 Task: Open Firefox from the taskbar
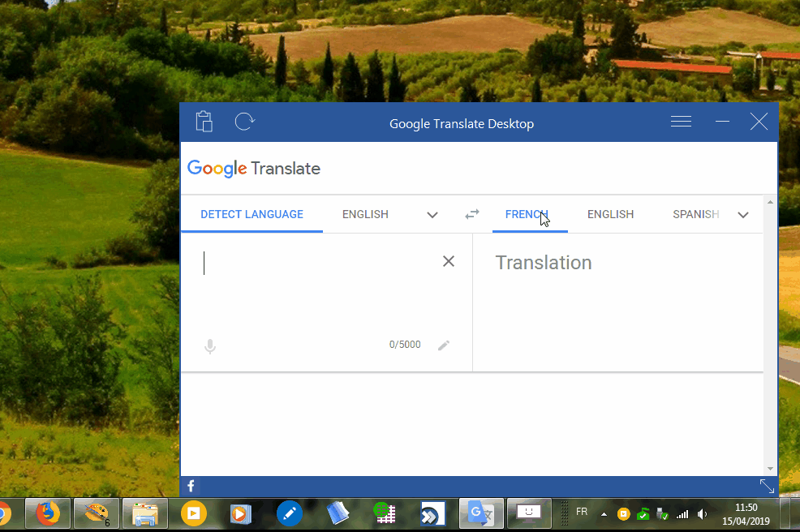(x=48, y=513)
